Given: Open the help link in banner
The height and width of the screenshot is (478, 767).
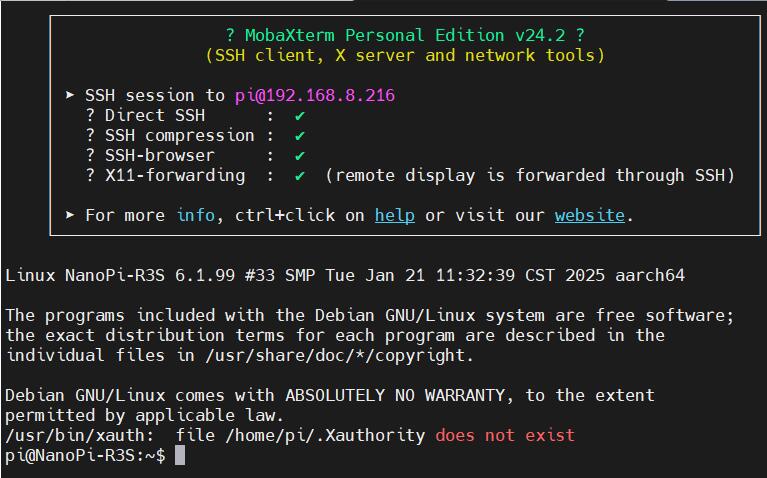Looking at the screenshot, I should (x=395, y=215).
